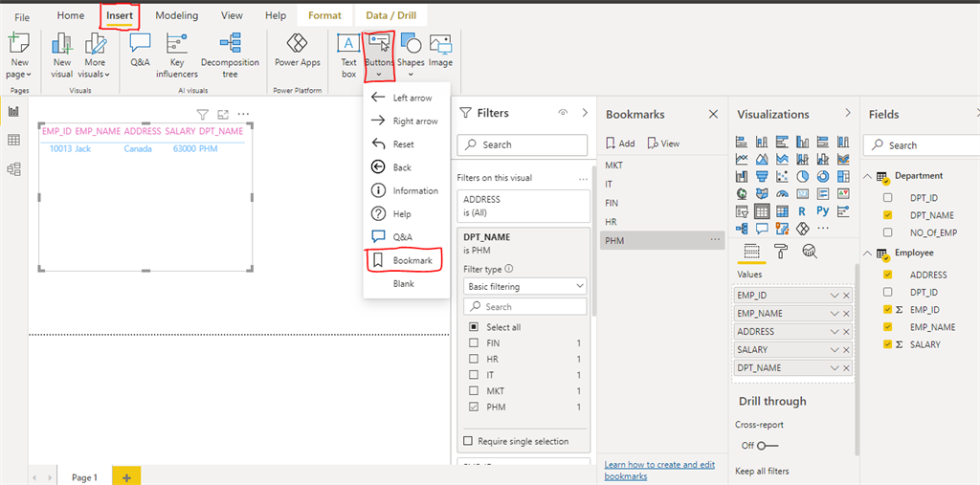This screenshot has width=980, height=485.
Task: Click the Filters pane vertical scrollbar
Action: click(x=593, y=241)
